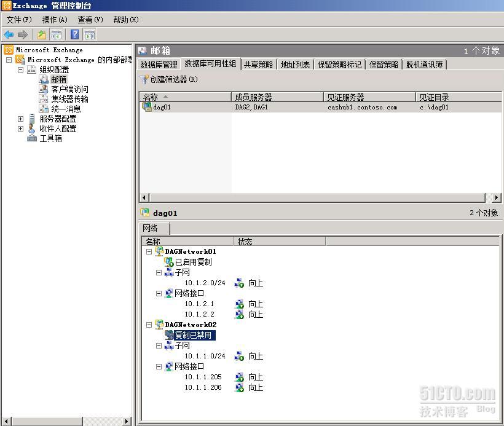Click status icon beside 10.1.1.206
504x426 pixels.
[240, 387]
